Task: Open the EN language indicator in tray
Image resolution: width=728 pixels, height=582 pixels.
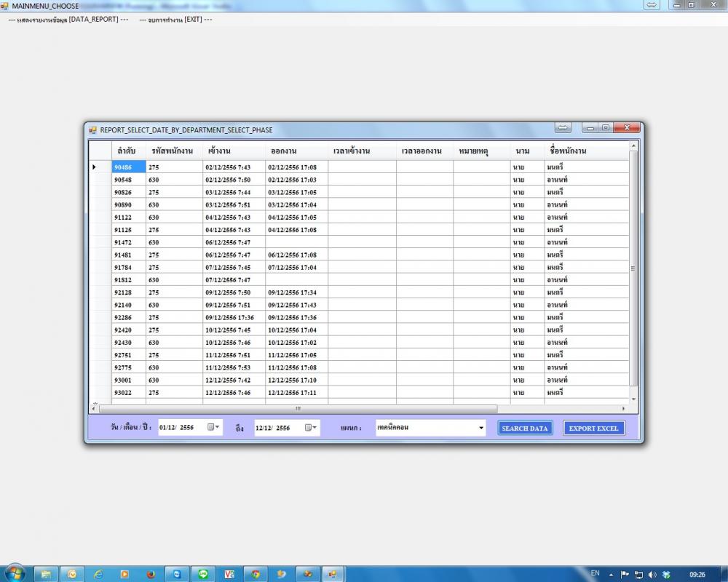Action: [x=596, y=574]
